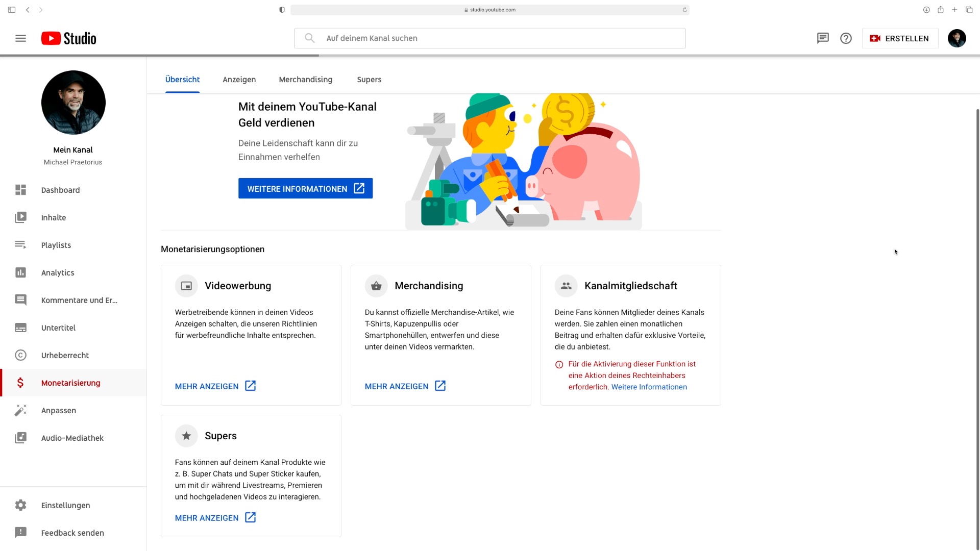
Task: Open Audio-Mediathek in the sidebar
Action: click(x=73, y=438)
